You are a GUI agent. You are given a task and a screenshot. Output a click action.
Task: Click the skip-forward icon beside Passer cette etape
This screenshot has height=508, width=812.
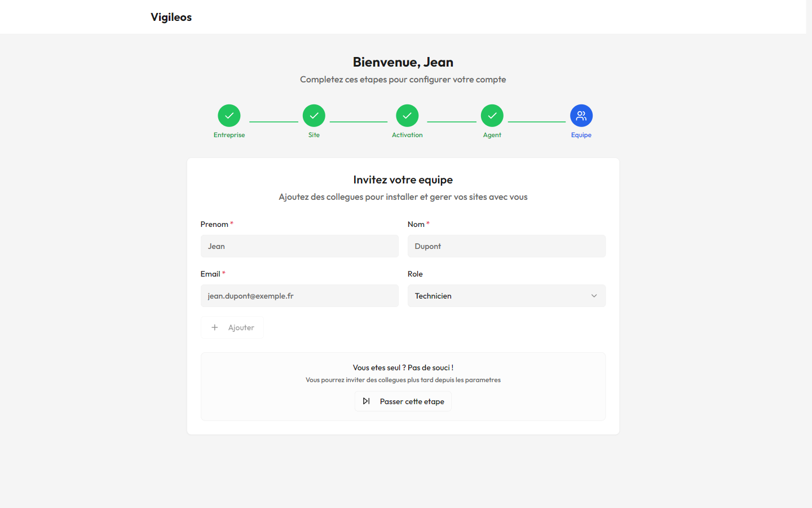367,401
